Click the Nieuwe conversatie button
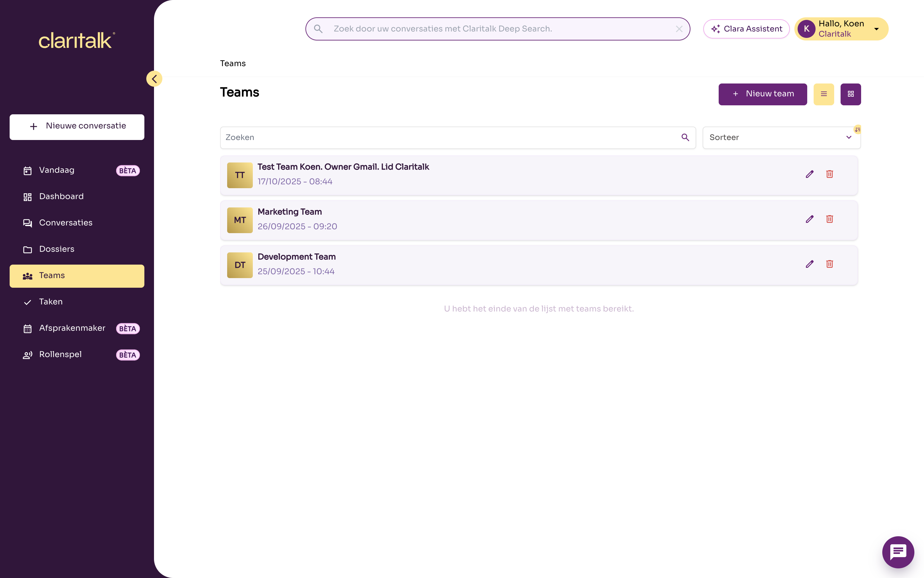924x578 pixels. coord(77,127)
